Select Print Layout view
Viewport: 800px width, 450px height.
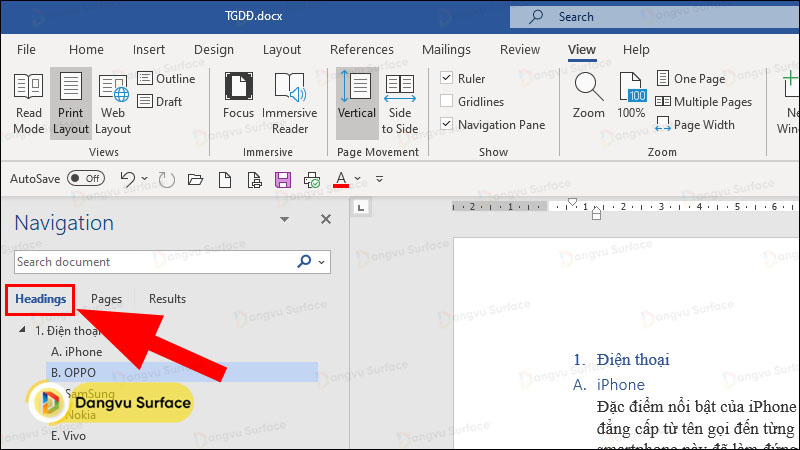pyautogui.click(x=70, y=104)
